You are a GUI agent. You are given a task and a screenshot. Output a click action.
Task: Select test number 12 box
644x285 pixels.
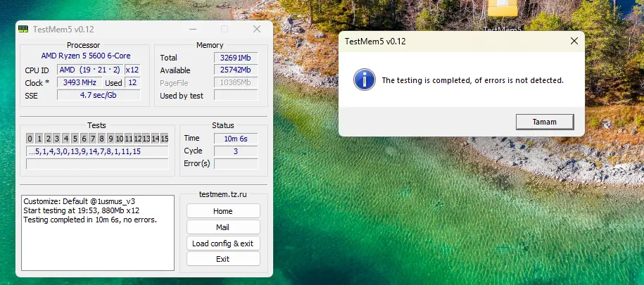coord(137,139)
